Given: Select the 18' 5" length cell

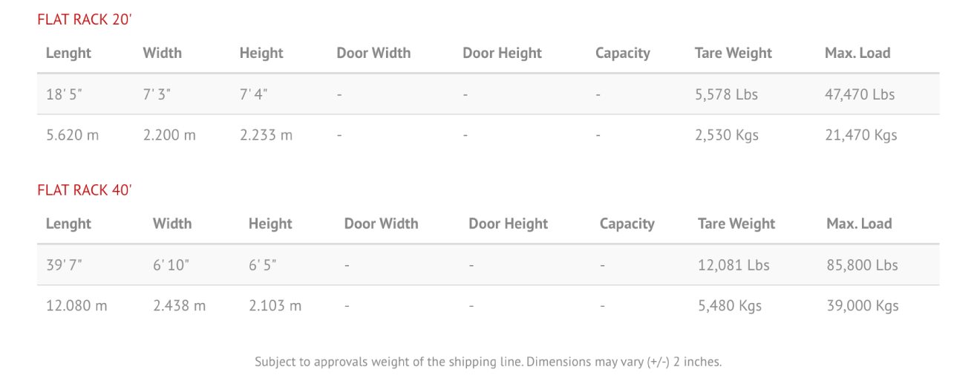Looking at the screenshot, I should pyautogui.click(x=64, y=94).
